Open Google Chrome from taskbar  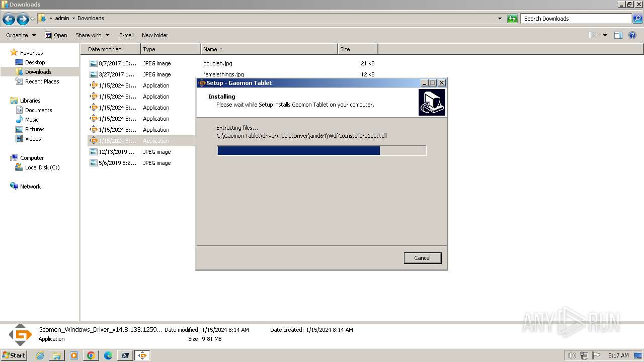91,355
